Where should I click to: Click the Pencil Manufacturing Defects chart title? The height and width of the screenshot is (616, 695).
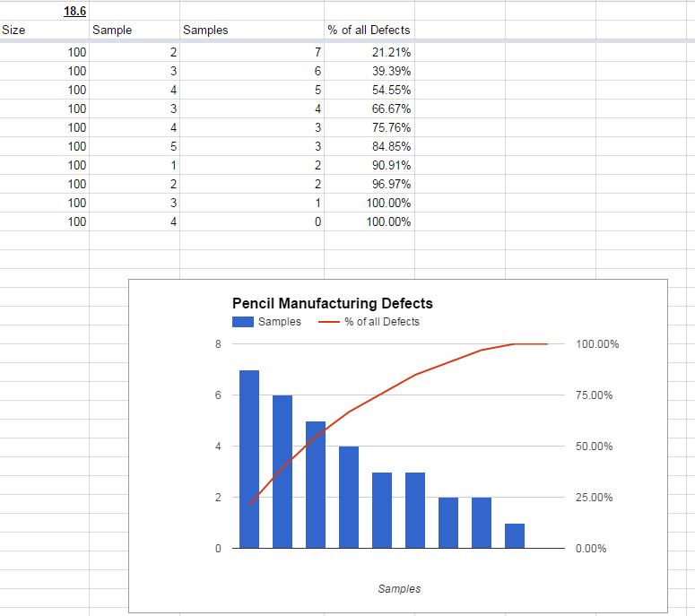(x=333, y=304)
